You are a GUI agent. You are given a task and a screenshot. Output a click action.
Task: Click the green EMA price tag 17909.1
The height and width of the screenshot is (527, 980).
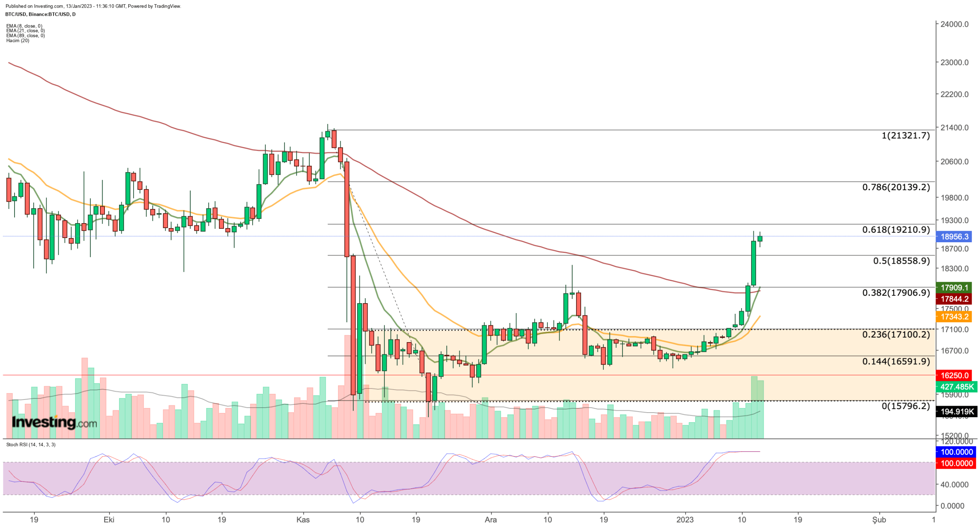(954, 287)
